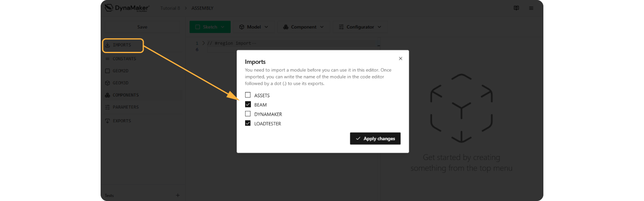
Task: Open the documentation book icon
Action: point(516,8)
